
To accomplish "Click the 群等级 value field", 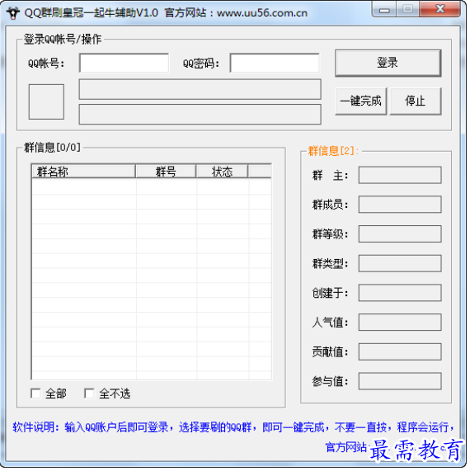I will click(400, 233).
